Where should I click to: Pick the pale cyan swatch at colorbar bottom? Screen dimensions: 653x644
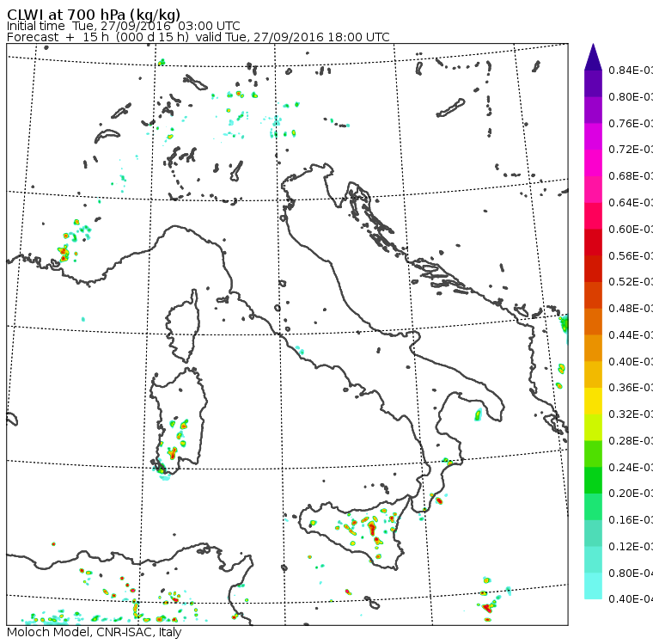tap(593, 586)
